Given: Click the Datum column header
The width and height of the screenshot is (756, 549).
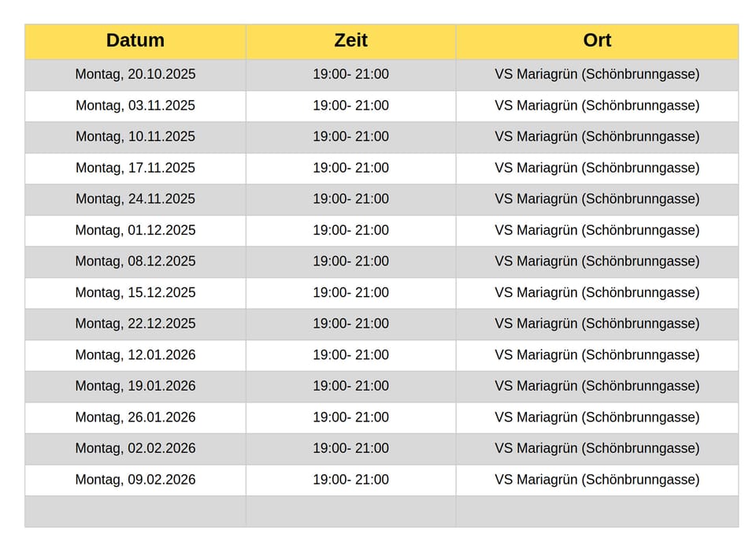Looking at the screenshot, I should pyautogui.click(x=135, y=41).
